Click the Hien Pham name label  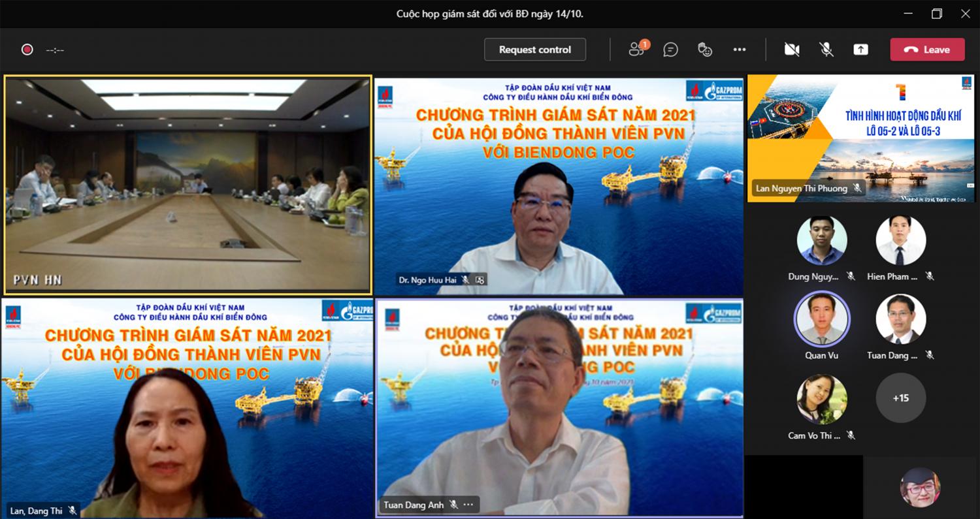pyautogui.click(x=892, y=277)
